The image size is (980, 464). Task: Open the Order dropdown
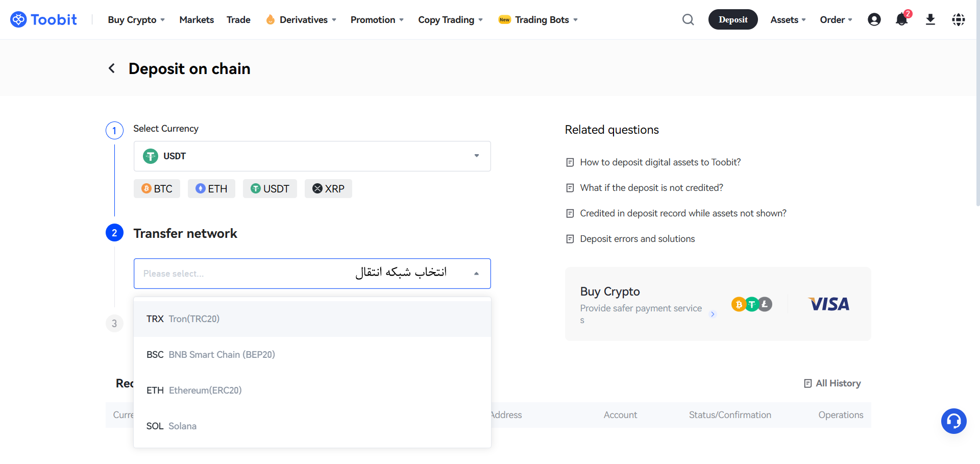pos(836,19)
